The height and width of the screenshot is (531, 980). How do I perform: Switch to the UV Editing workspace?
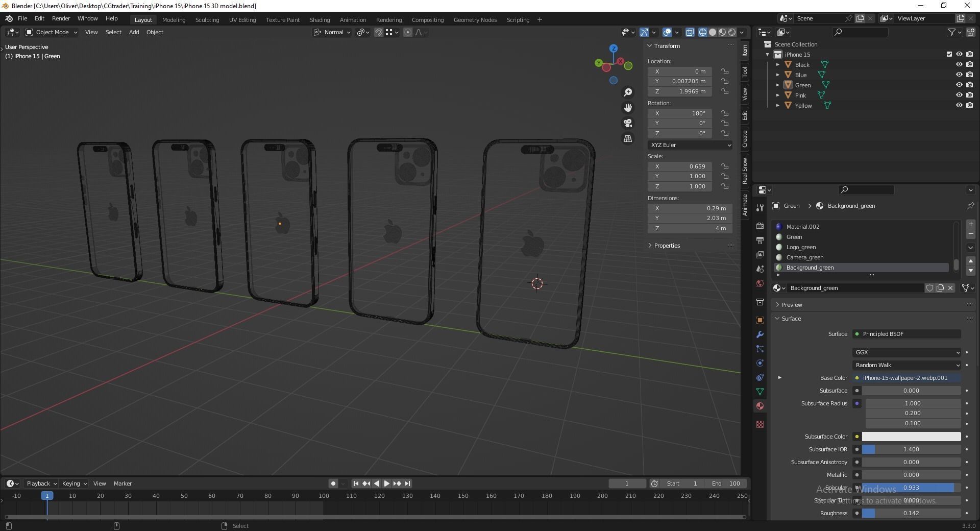tap(242, 20)
